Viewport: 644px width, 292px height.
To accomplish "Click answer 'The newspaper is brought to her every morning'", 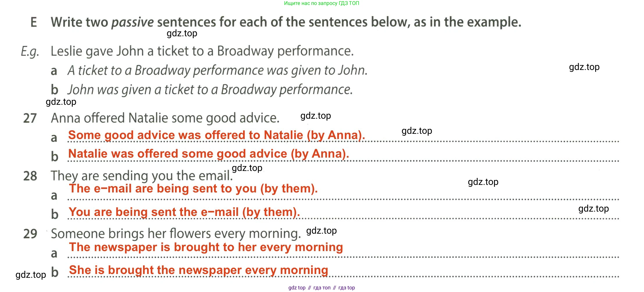I will [x=206, y=247].
